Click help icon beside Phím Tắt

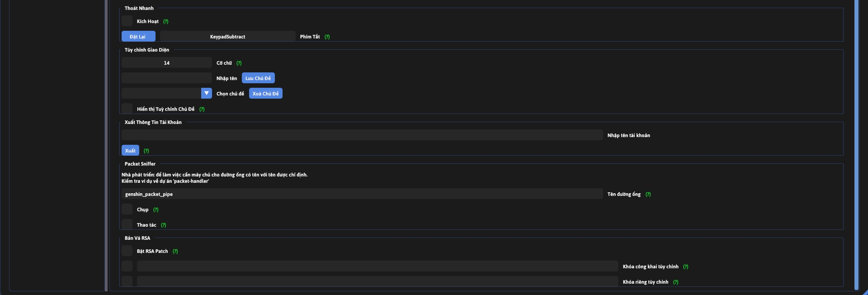[327, 37]
